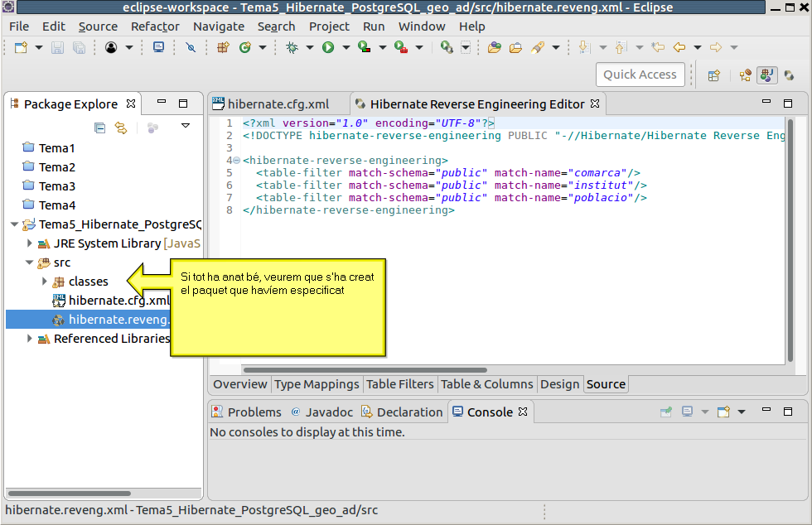812x525 pixels.
Task: Toggle Link with Editor in Package Explorer
Action: [x=121, y=128]
